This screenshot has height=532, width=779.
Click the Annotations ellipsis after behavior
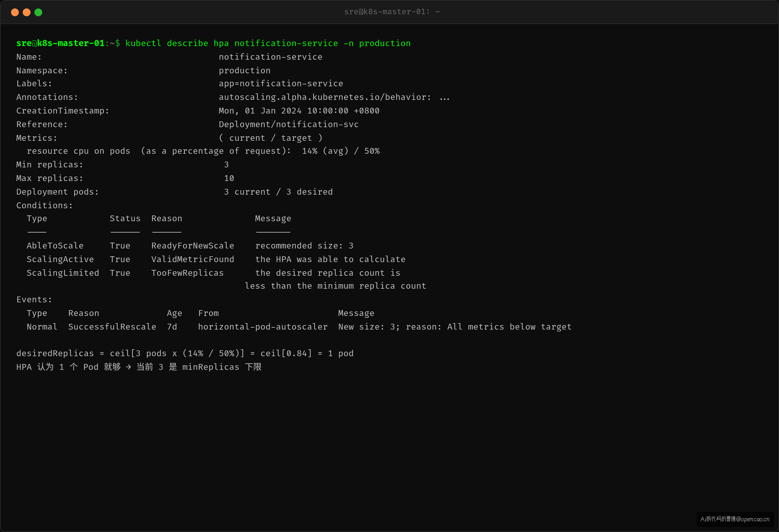[444, 98]
